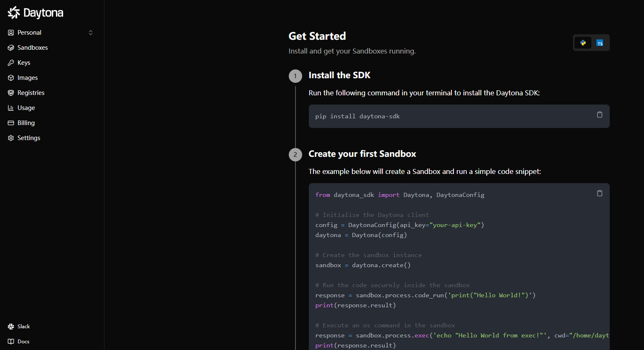Click the Daytona logo
Screen dimensions: 644x350
(36, 13)
